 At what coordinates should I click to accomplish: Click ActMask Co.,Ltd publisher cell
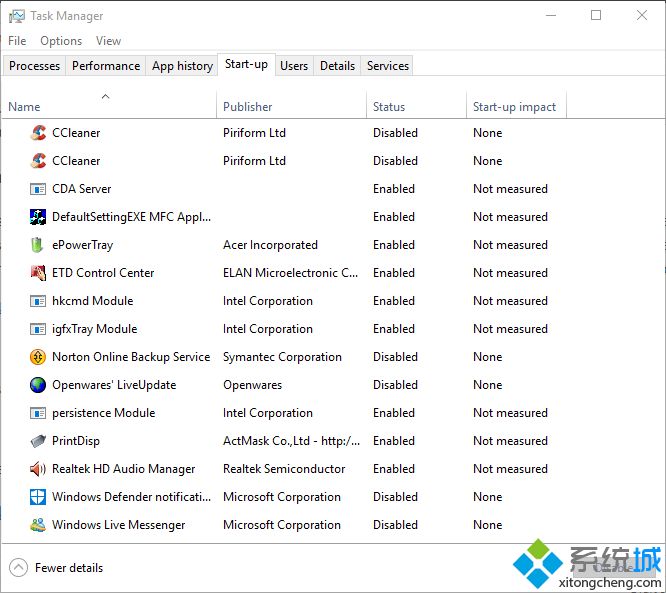coord(291,441)
